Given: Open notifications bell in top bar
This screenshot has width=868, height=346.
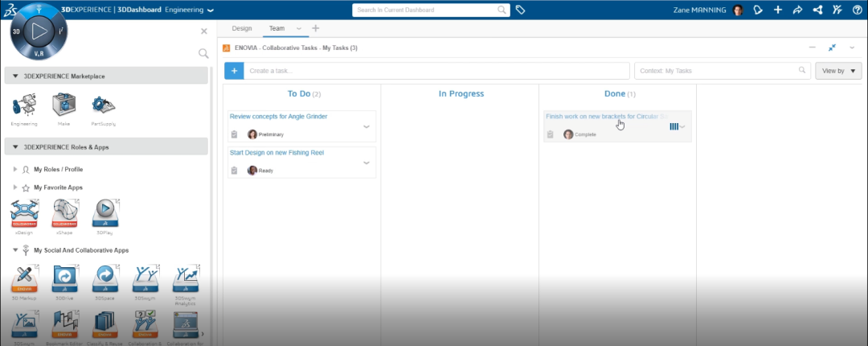Looking at the screenshot, I should click(758, 10).
